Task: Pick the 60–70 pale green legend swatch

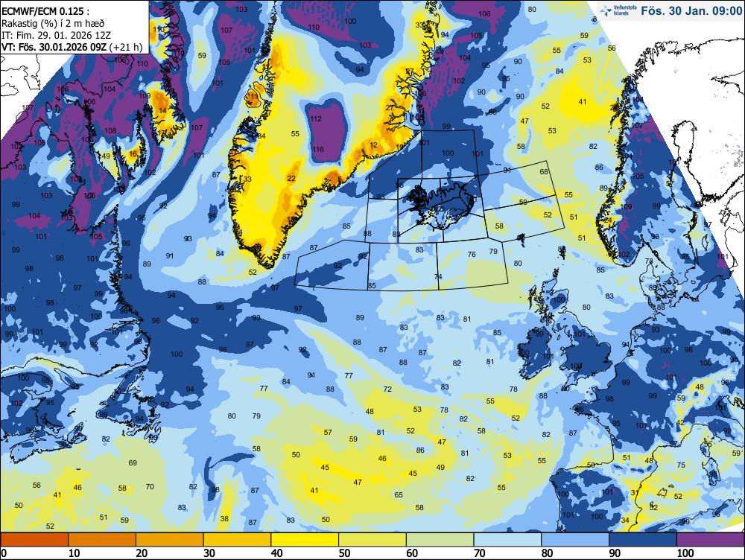Action: tap(440, 539)
